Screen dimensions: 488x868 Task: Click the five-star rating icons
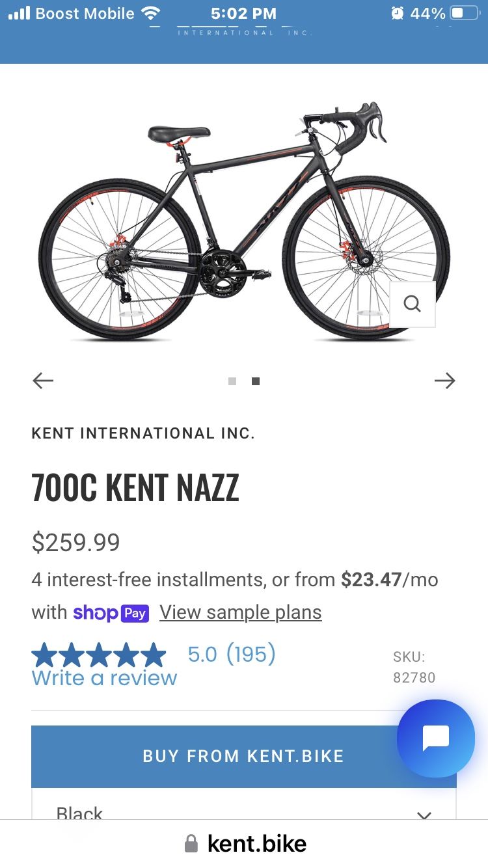click(x=99, y=655)
